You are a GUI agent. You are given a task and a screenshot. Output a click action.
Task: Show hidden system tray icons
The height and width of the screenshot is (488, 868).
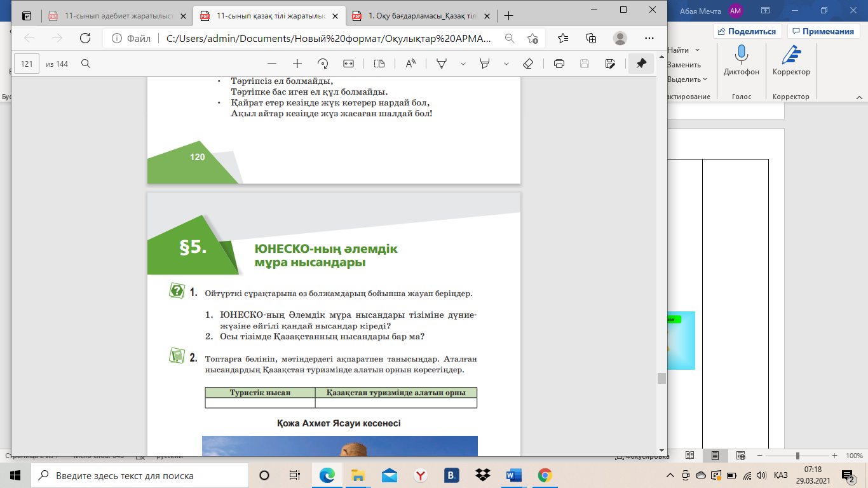click(670, 475)
